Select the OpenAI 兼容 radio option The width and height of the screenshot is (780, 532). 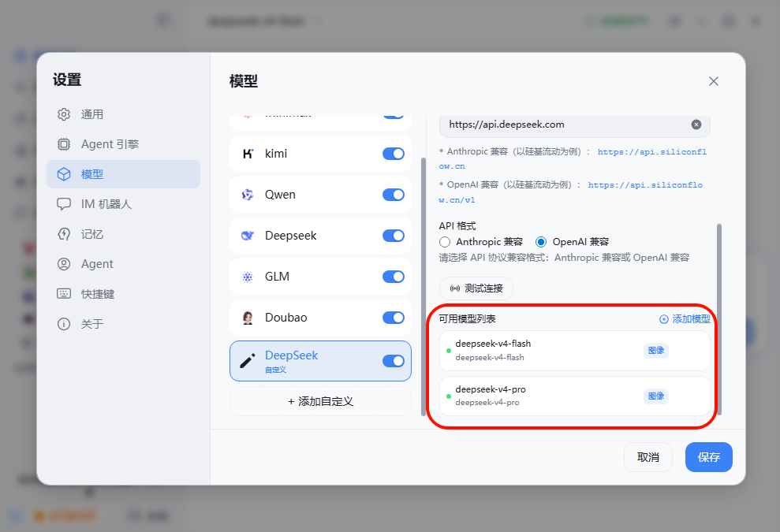tap(541, 242)
